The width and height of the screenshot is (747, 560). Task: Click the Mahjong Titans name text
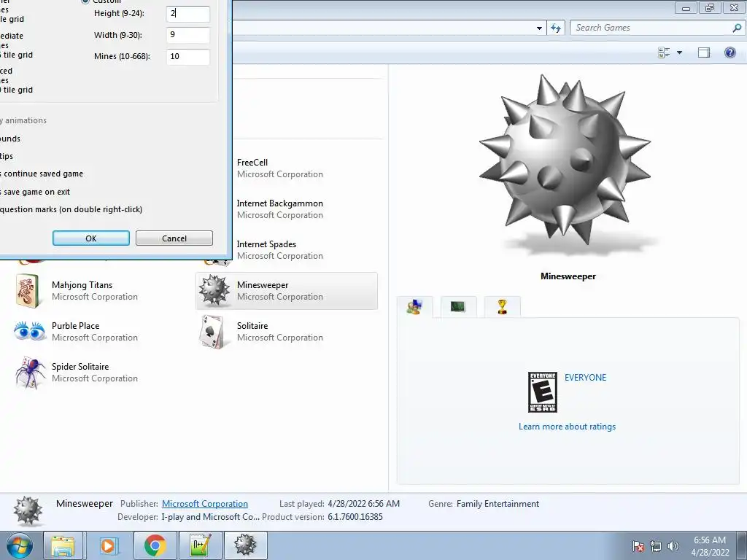82,285
